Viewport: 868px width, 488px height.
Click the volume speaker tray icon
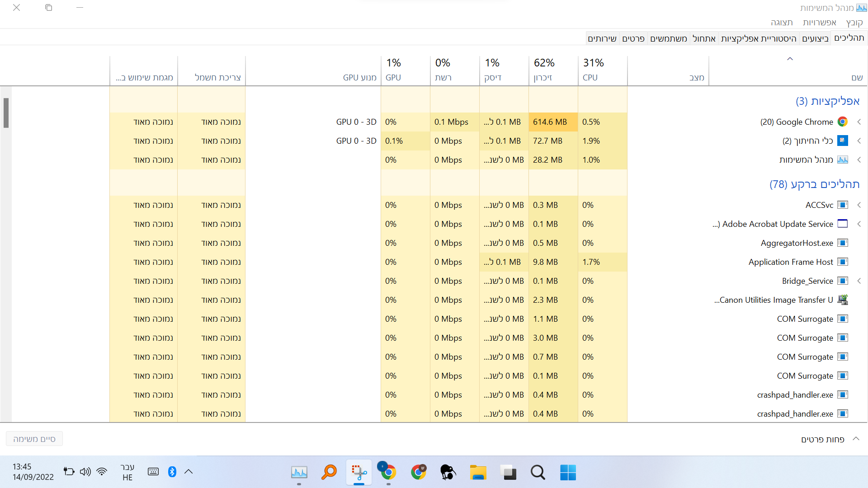pyautogui.click(x=85, y=472)
